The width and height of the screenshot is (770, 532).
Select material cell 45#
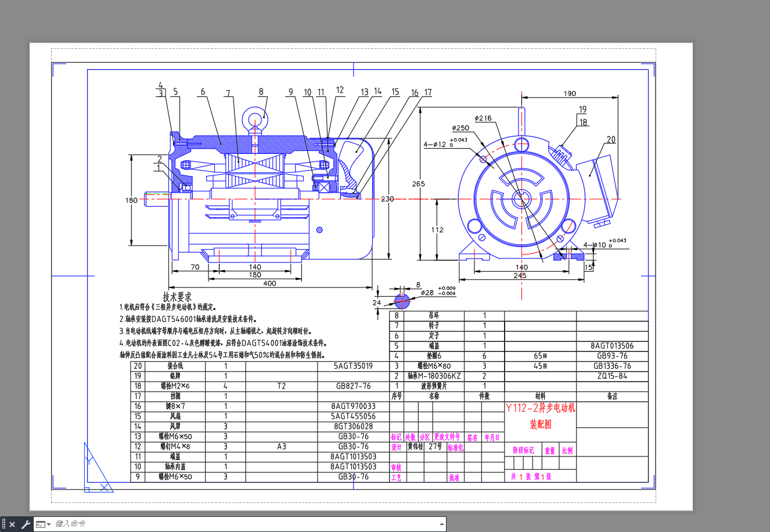point(541,366)
